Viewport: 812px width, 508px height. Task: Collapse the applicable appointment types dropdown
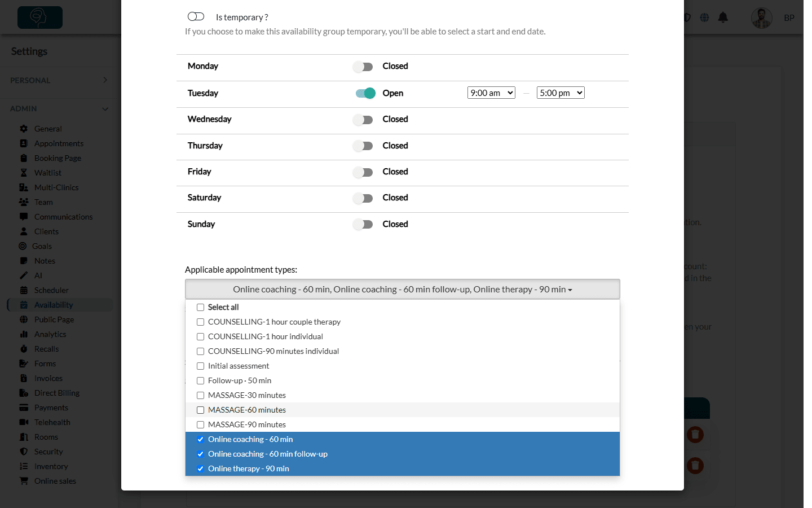[403, 289]
